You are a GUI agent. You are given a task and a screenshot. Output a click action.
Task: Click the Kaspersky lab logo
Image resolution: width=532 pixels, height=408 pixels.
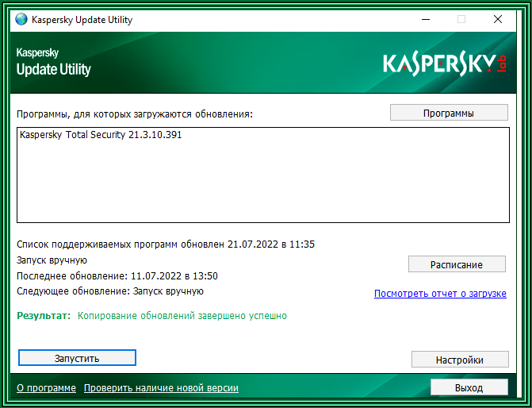tap(445, 64)
